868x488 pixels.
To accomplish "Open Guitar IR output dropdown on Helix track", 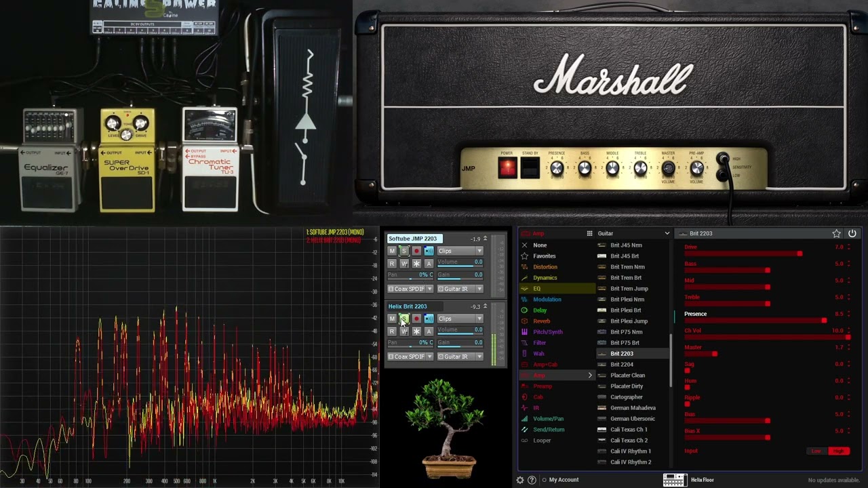I will (x=460, y=357).
